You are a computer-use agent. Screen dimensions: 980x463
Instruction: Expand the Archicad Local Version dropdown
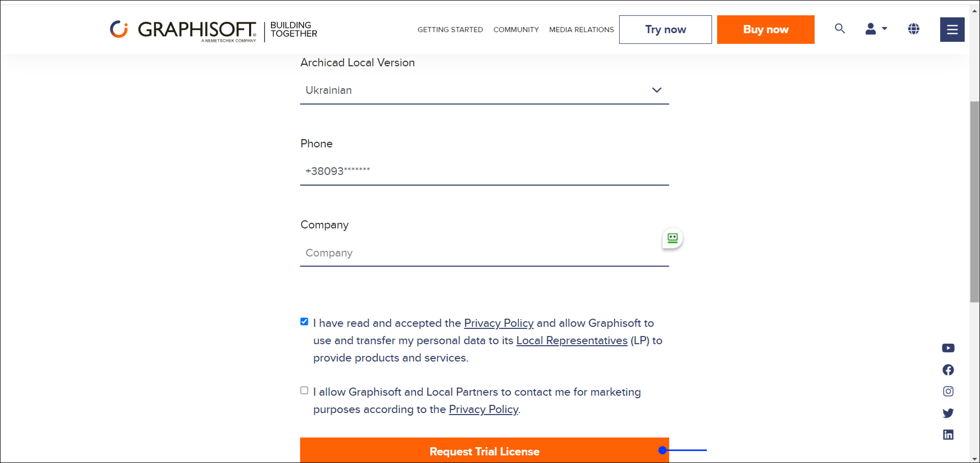(484, 90)
